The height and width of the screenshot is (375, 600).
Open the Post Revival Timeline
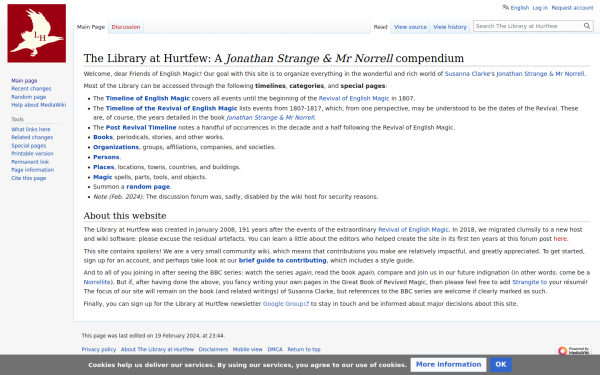click(x=141, y=127)
